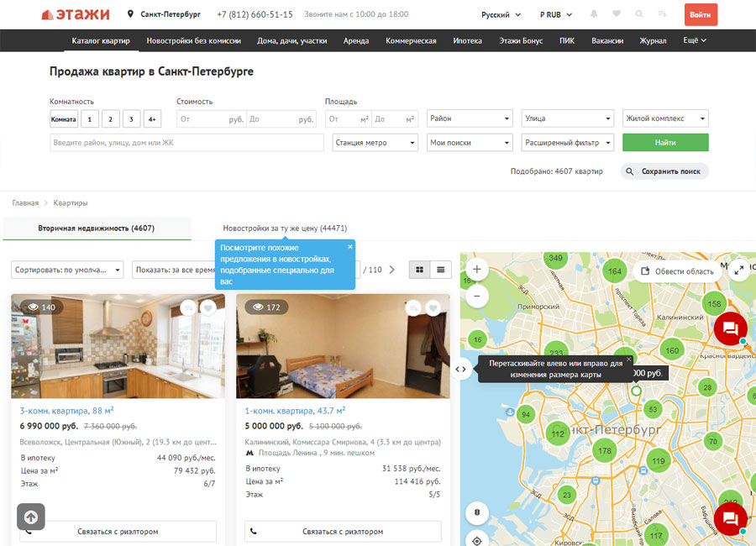Image resolution: width=756 pixels, height=546 pixels.
Task: Click the header search magnifier icon
Action: coord(639,14)
